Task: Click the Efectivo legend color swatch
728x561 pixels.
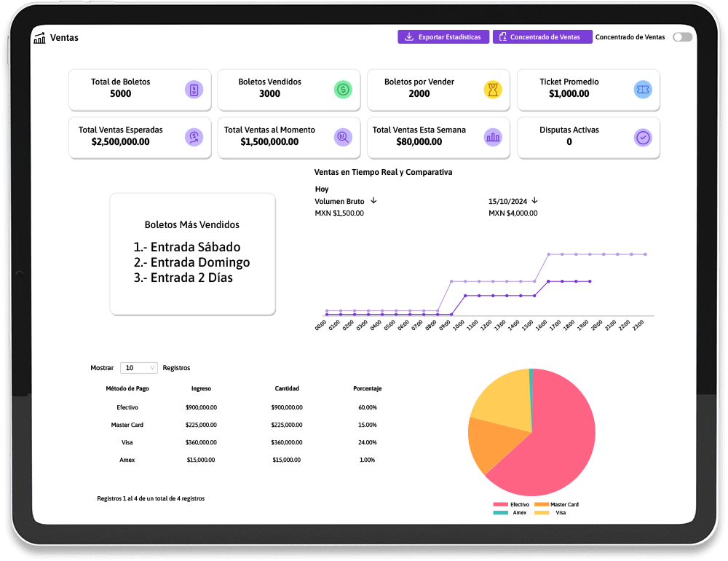Action: pyautogui.click(x=500, y=504)
